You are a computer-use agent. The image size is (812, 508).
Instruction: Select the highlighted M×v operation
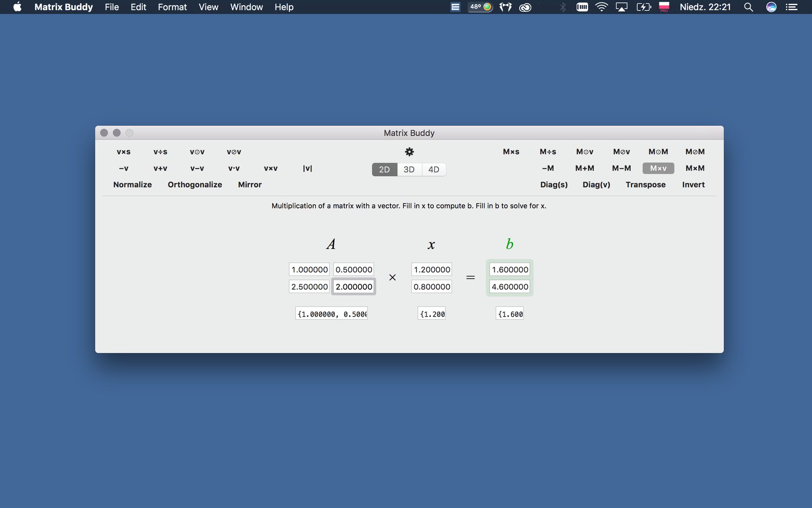click(659, 168)
